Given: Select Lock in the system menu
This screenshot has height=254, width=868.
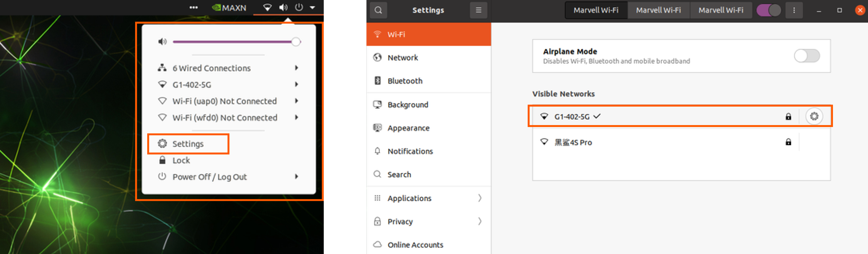Looking at the screenshot, I should (x=181, y=161).
